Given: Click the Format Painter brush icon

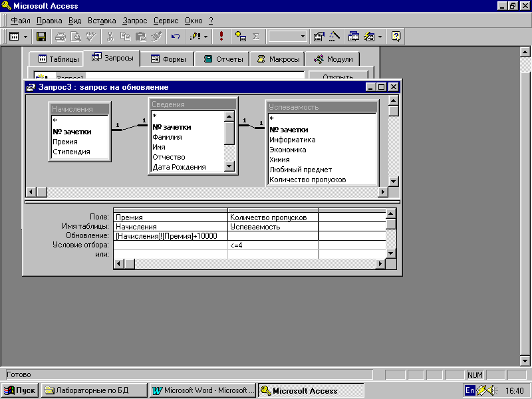Looking at the screenshot, I should [x=156, y=37].
